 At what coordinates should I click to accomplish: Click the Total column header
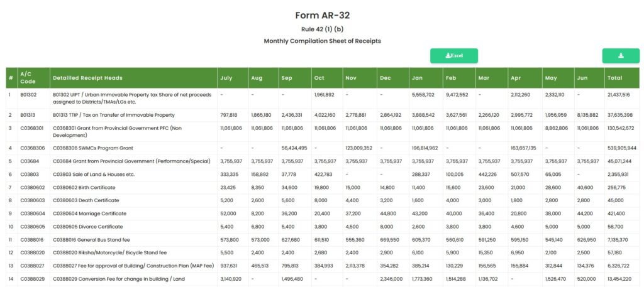point(622,78)
